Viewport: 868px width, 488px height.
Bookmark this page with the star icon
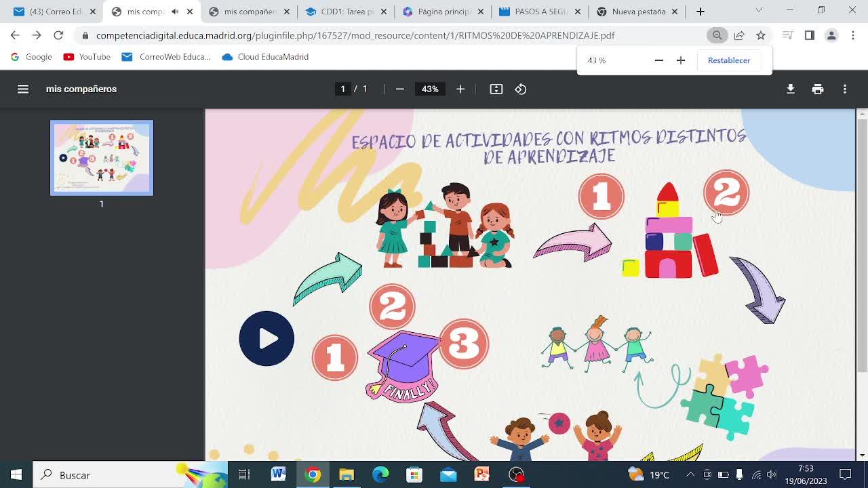coord(761,35)
